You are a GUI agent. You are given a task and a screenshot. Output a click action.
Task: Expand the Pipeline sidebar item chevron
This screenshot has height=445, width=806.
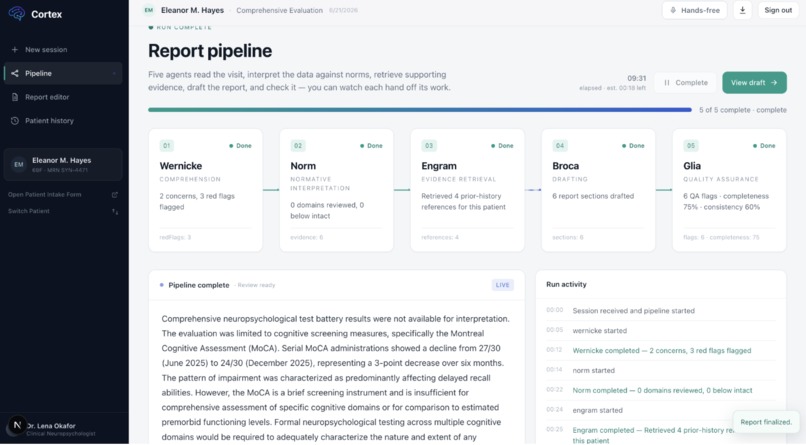coord(114,73)
